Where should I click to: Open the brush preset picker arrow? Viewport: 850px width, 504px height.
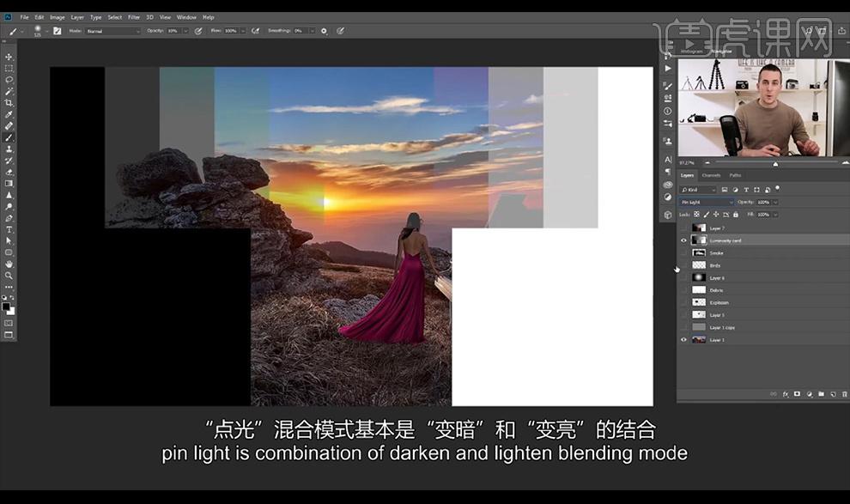coord(46,32)
